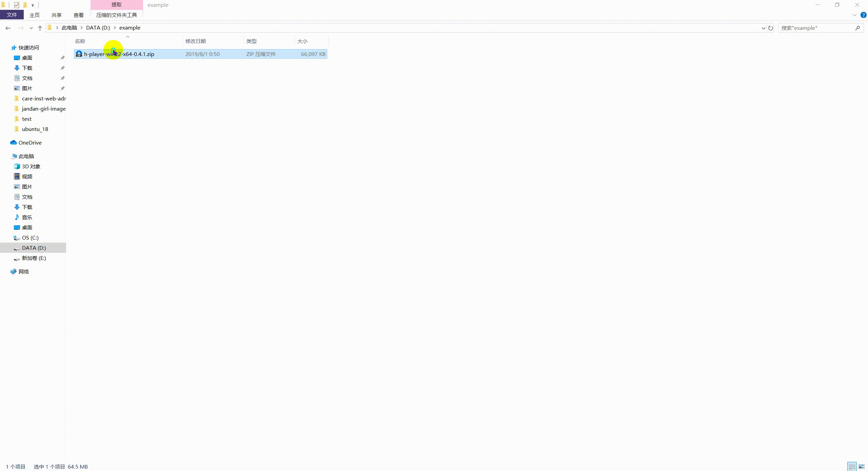The height and width of the screenshot is (471, 868).
Task: Open OneDrive in the sidebar
Action: click(30, 143)
